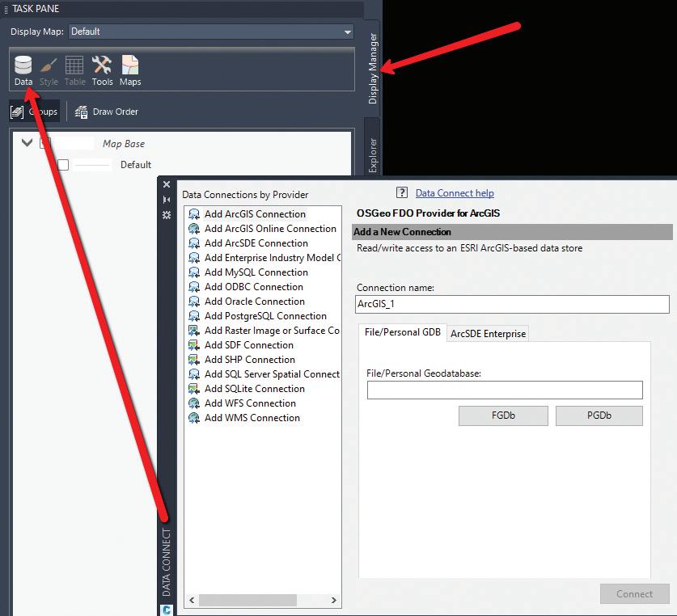677x616 pixels.
Task: Open the Style tool
Action: [49, 71]
